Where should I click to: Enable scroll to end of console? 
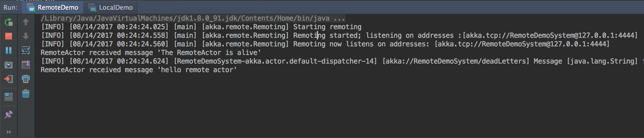click(x=26, y=65)
